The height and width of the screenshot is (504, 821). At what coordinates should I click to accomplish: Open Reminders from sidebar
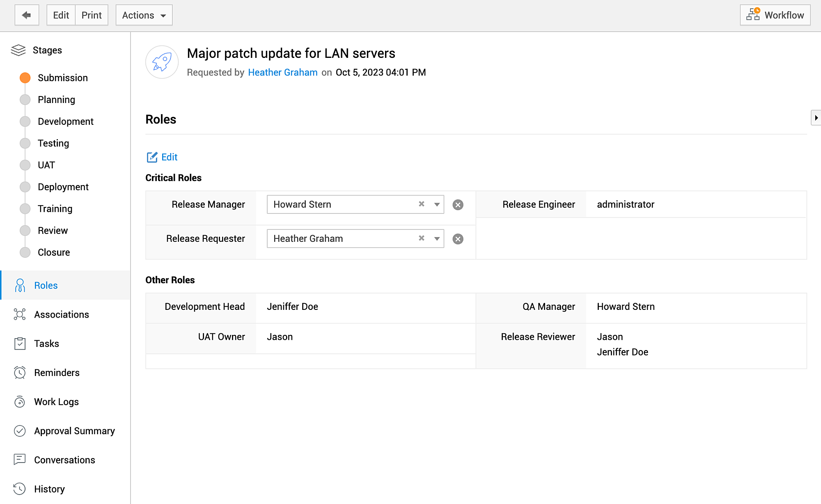tap(57, 373)
